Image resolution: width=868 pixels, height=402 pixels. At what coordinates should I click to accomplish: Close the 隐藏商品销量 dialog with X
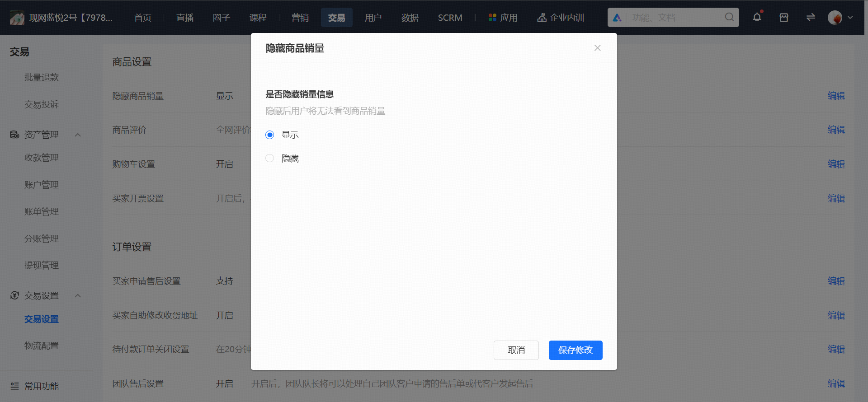pos(597,48)
